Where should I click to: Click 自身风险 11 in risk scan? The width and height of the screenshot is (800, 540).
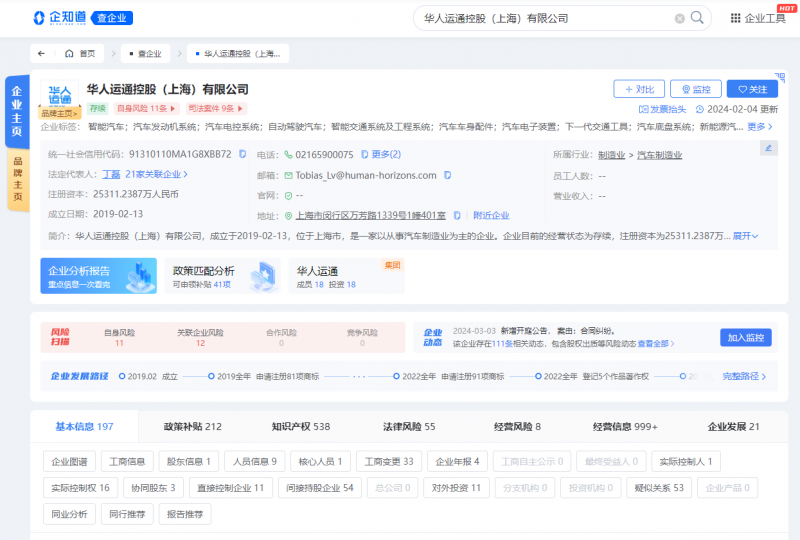119,337
